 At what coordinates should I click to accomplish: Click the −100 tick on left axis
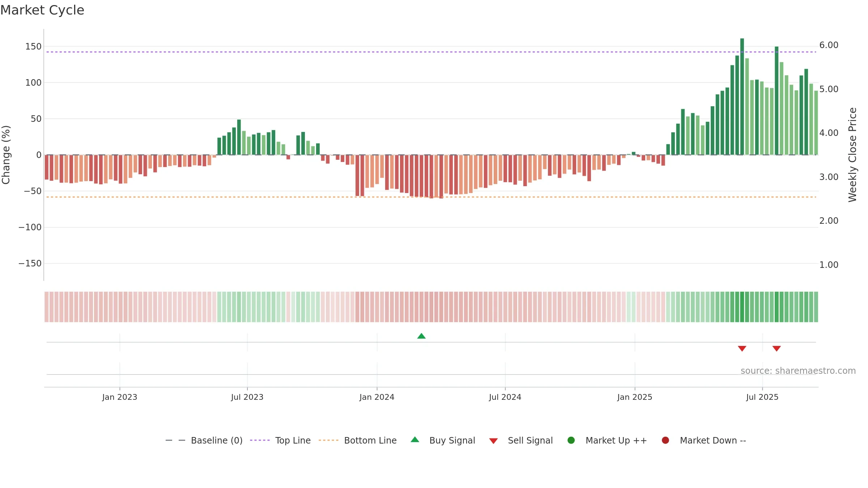(30, 227)
